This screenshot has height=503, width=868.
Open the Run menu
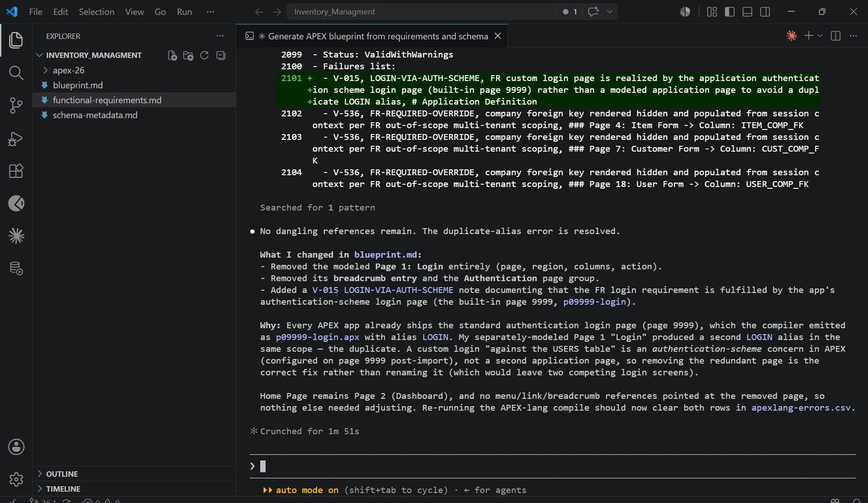pyautogui.click(x=184, y=12)
